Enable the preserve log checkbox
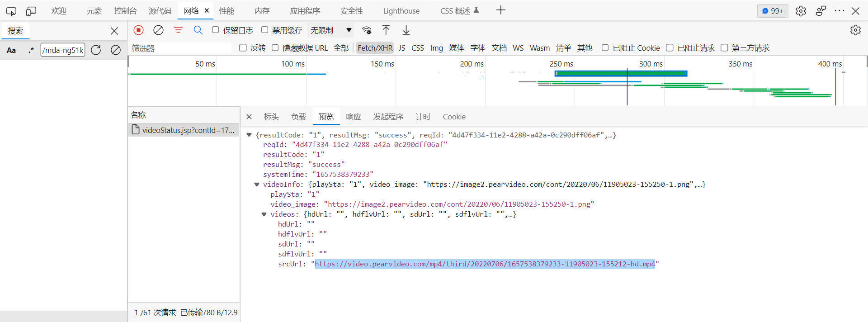The width and height of the screenshot is (868, 322). pyautogui.click(x=216, y=30)
